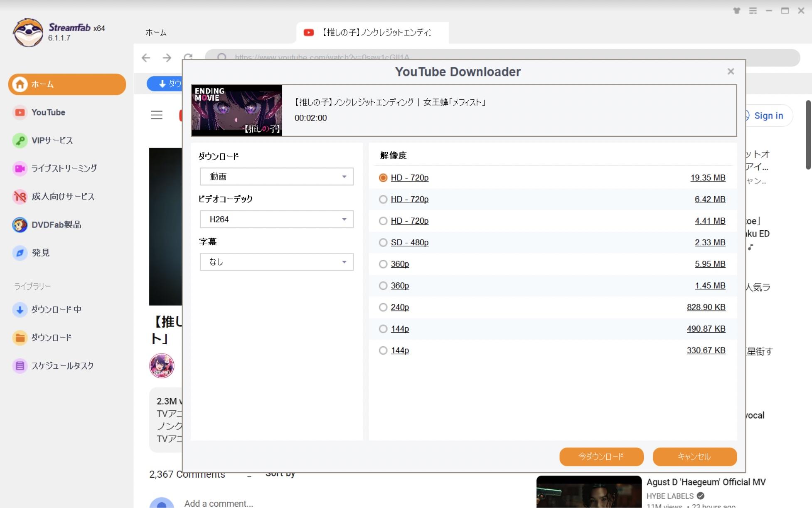Close the YouTube Downloader dialog
This screenshot has width=812, height=508.
pos(731,72)
